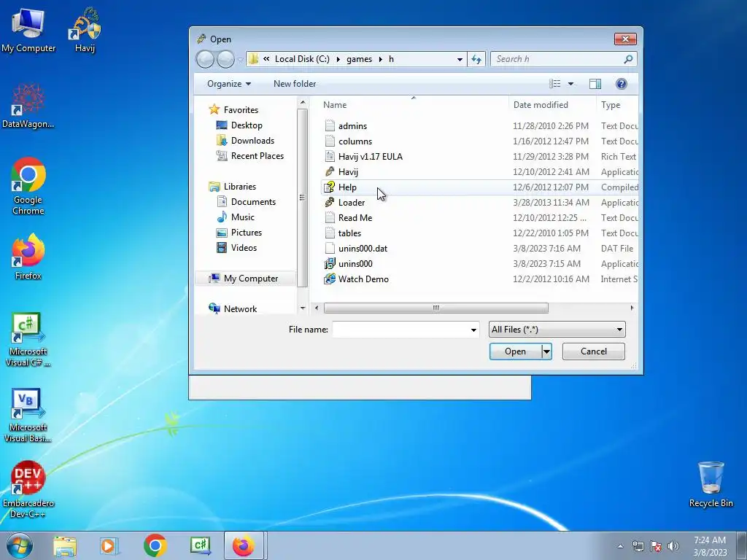Select the Havij application file

(x=341, y=171)
